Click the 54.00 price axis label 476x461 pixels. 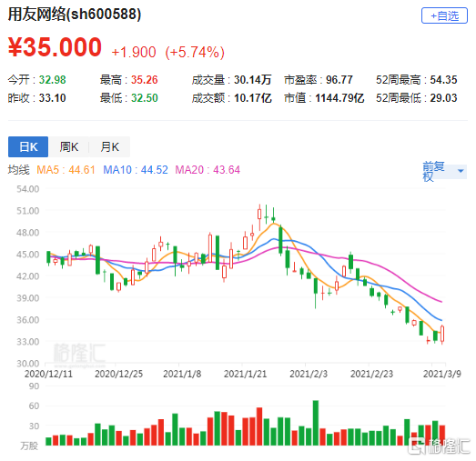click(28, 189)
